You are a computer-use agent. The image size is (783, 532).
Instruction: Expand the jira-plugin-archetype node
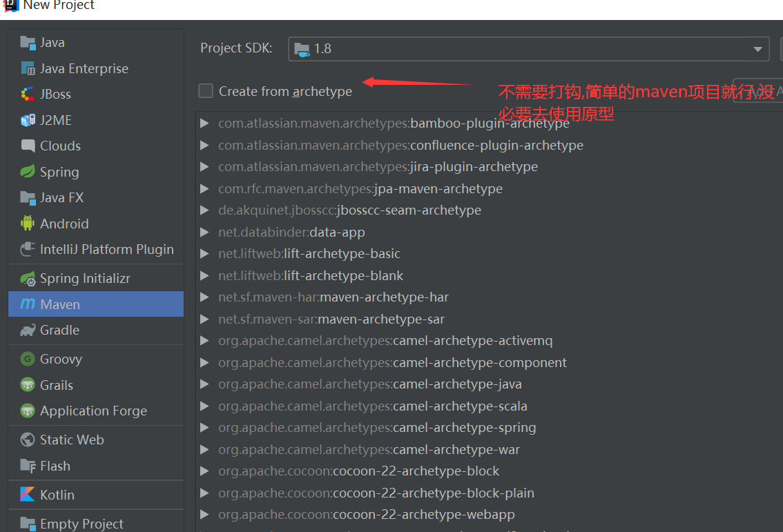(204, 167)
